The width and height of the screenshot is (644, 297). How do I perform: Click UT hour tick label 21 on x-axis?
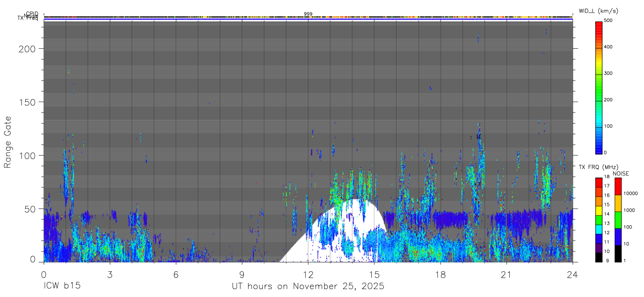pos(507,274)
